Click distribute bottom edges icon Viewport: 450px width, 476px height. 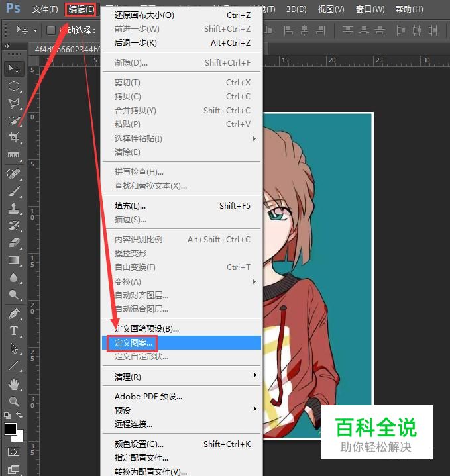click(380, 30)
